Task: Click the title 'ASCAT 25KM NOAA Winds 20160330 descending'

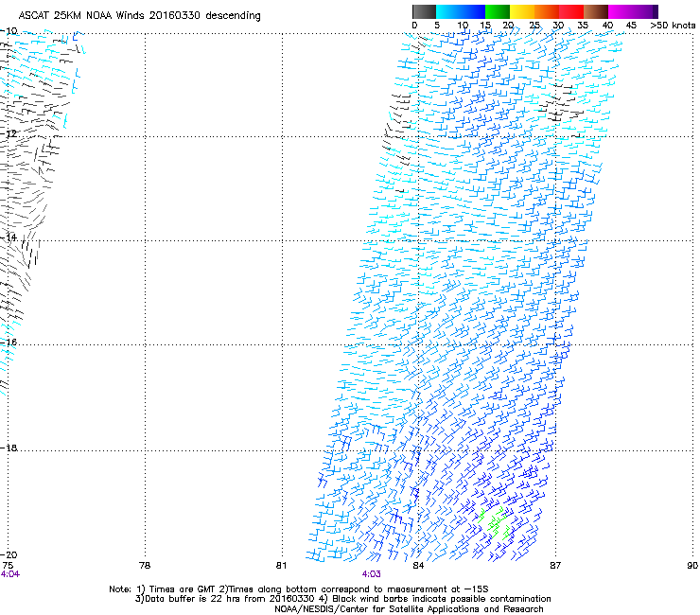Action: click(x=139, y=16)
